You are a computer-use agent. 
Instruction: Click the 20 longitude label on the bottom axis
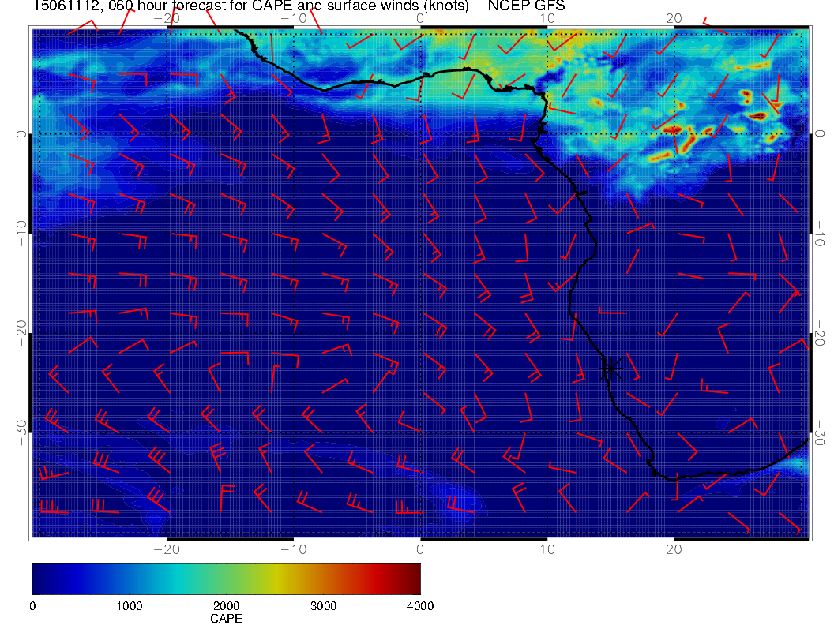tap(674, 549)
